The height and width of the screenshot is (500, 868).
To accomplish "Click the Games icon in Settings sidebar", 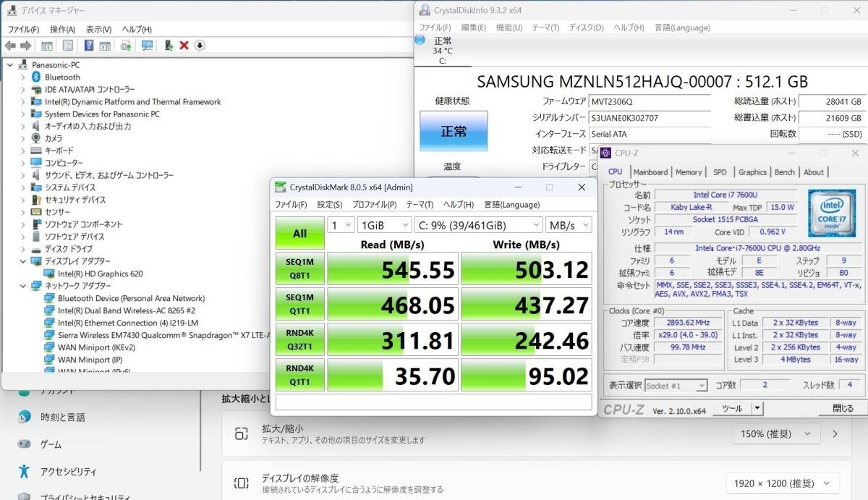I will pos(25,444).
